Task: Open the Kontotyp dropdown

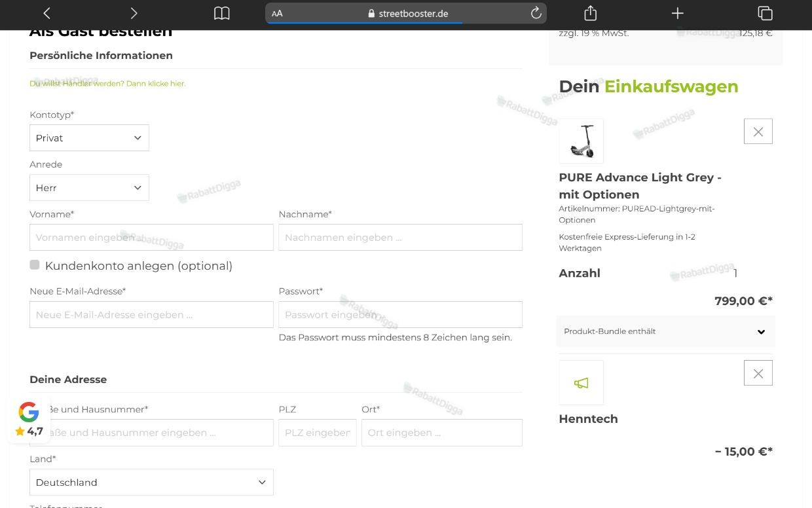Action: [89, 138]
